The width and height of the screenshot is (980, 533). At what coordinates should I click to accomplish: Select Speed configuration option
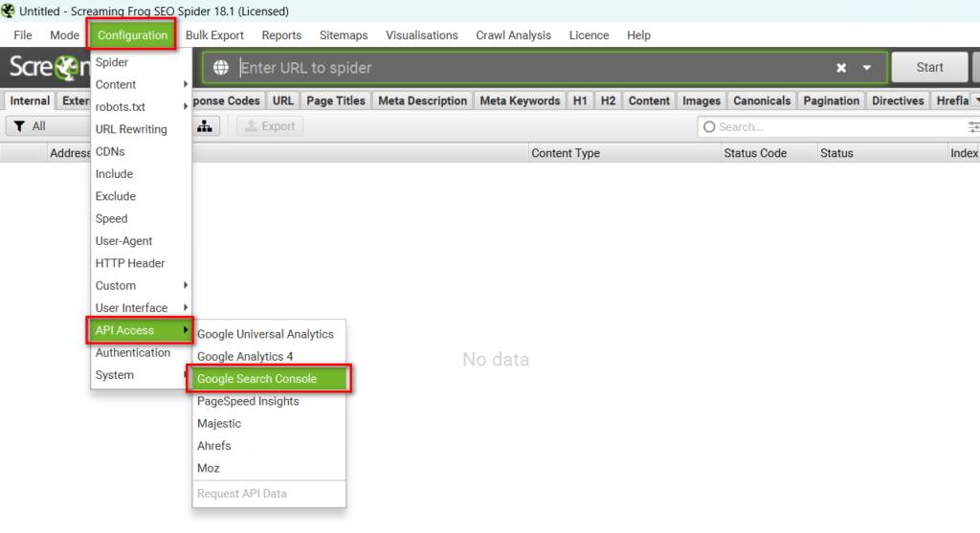tap(142, 219)
